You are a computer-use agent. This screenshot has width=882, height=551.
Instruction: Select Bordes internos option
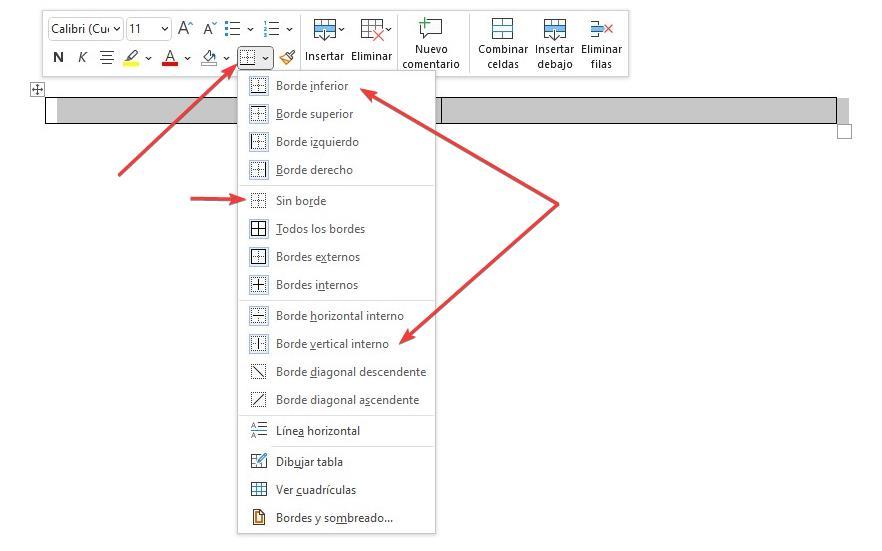336,285
